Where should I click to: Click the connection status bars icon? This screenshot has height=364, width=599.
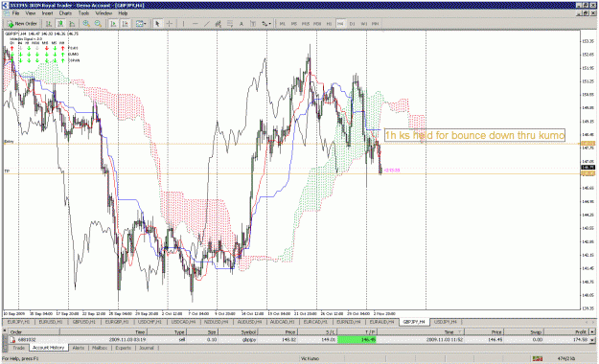pyautogui.click(x=538, y=358)
